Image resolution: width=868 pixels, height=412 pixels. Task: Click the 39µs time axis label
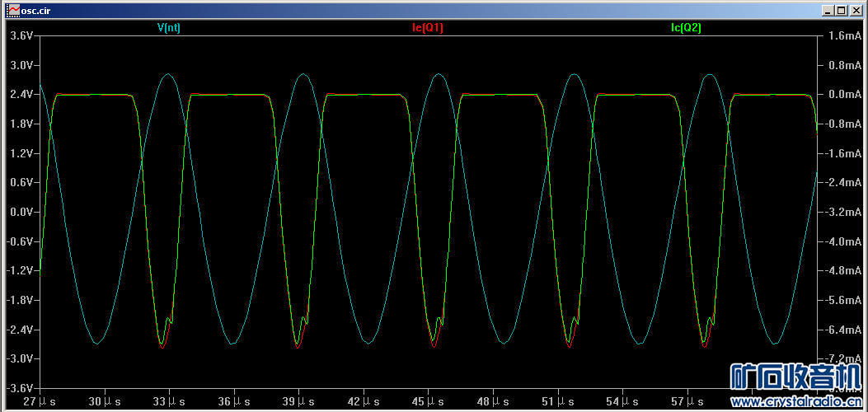tap(299, 400)
